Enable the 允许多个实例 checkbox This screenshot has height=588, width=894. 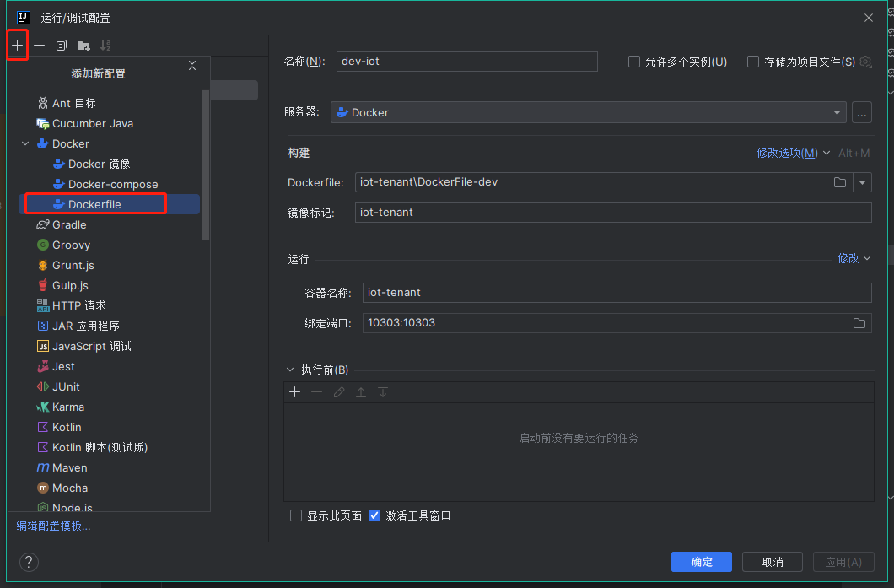633,61
